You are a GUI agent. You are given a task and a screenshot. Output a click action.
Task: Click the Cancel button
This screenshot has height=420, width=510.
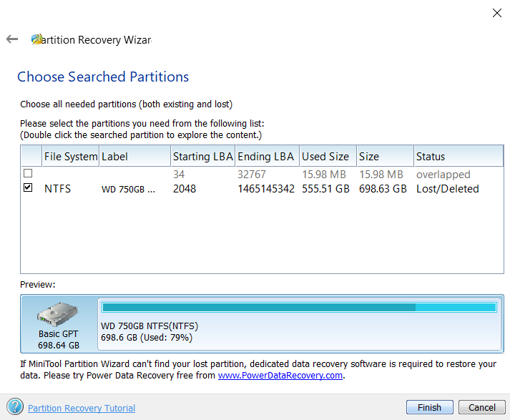coord(481,407)
